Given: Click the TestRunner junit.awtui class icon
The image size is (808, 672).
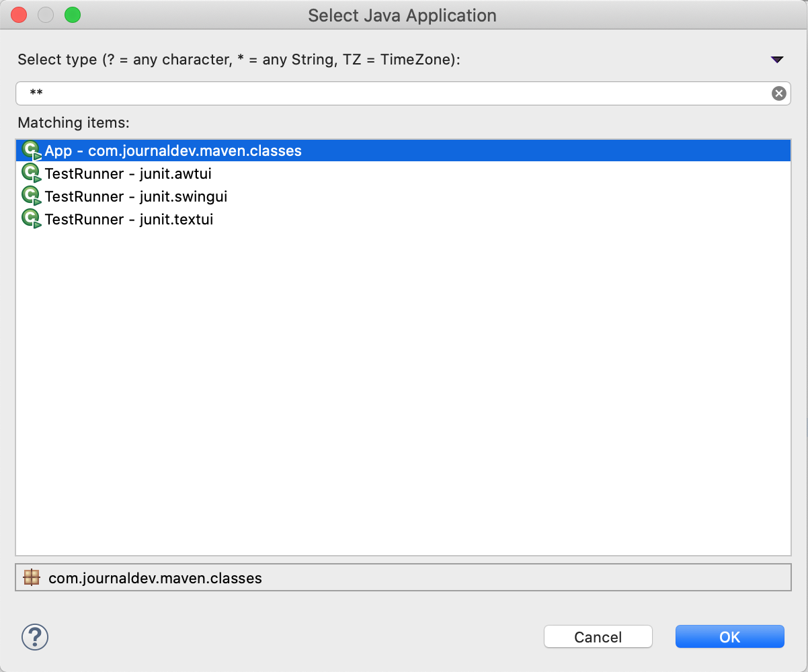Looking at the screenshot, I should (32, 173).
